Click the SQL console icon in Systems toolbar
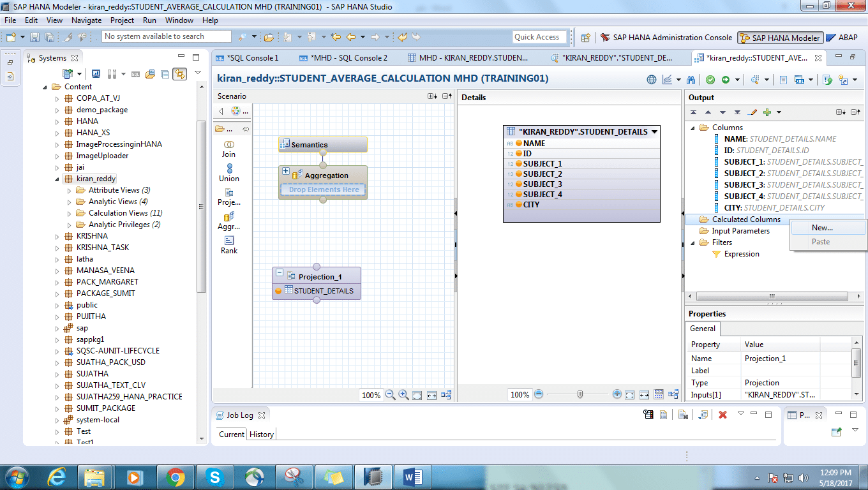 tap(135, 74)
